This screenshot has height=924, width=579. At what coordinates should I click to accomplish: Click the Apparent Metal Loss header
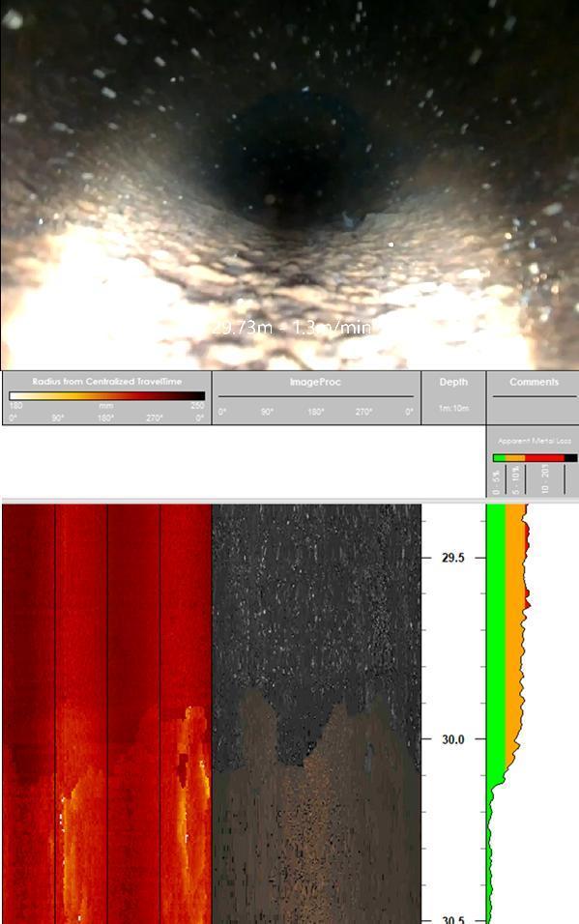tap(535, 441)
